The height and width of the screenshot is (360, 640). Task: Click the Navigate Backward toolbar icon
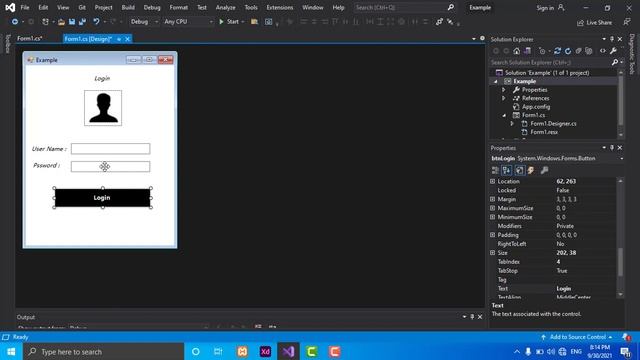click(x=15, y=22)
